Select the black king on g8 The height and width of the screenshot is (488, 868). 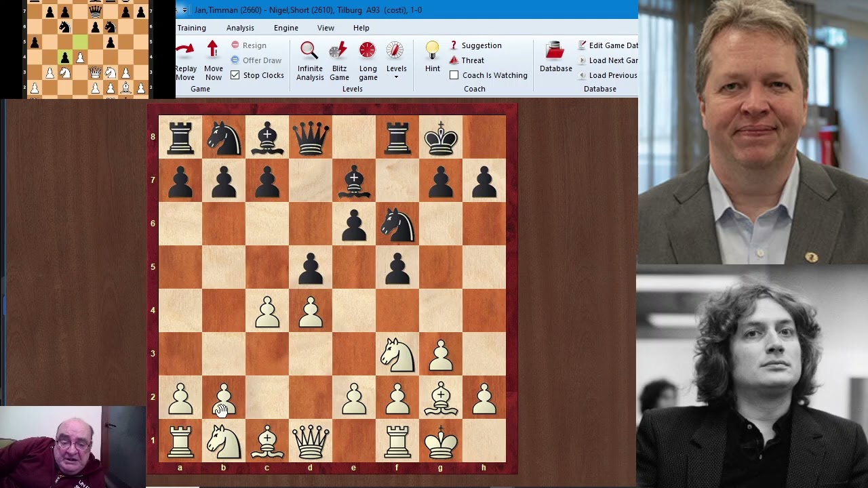click(x=441, y=137)
